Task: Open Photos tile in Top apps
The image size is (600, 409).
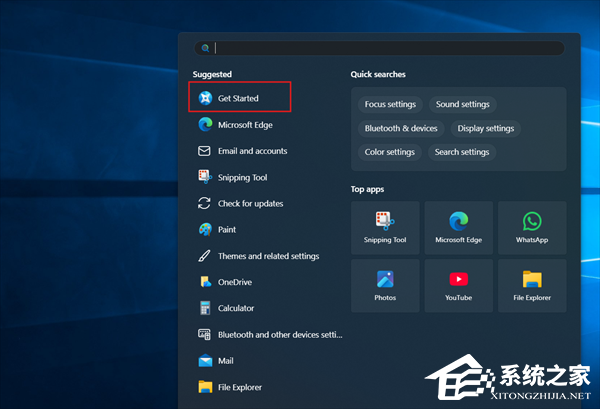Action: 385,285
